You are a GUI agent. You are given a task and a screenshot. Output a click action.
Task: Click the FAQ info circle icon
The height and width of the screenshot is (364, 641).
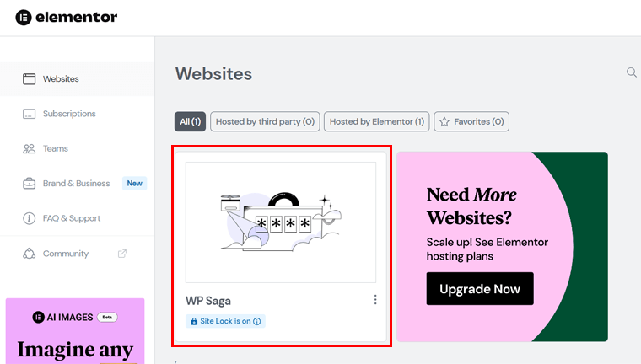29,218
